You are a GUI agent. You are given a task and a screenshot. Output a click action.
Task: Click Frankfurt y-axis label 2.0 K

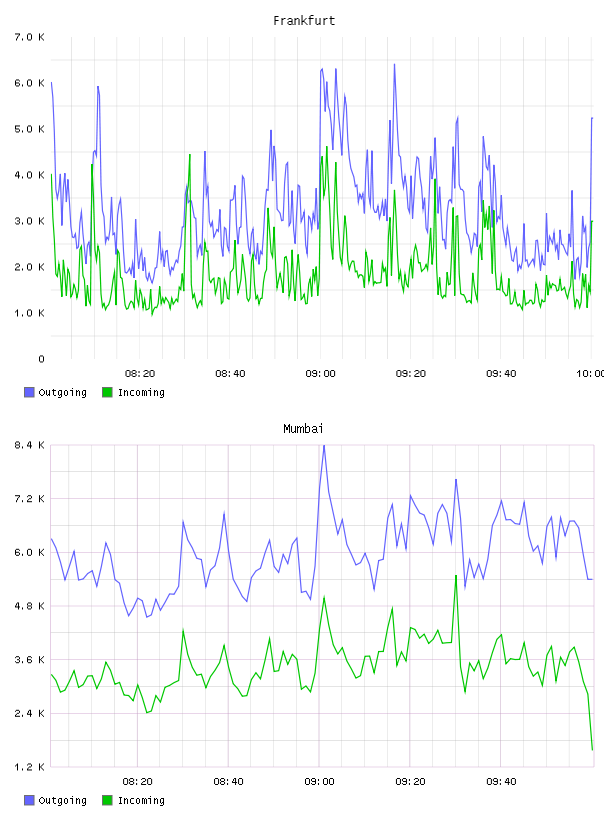(30, 267)
